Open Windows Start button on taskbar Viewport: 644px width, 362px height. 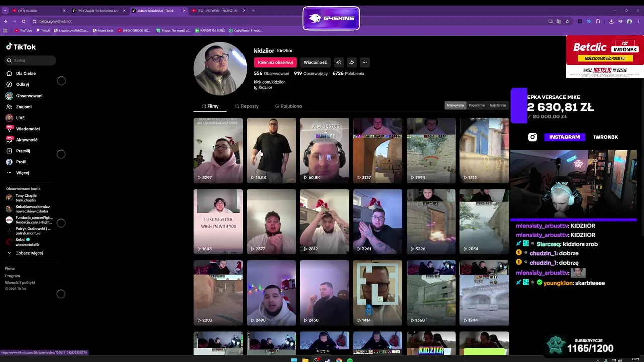(x=294, y=360)
